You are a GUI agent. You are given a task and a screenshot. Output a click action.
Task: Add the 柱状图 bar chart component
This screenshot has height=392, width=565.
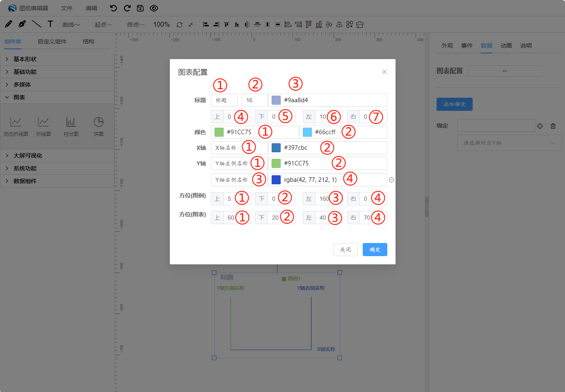71,126
